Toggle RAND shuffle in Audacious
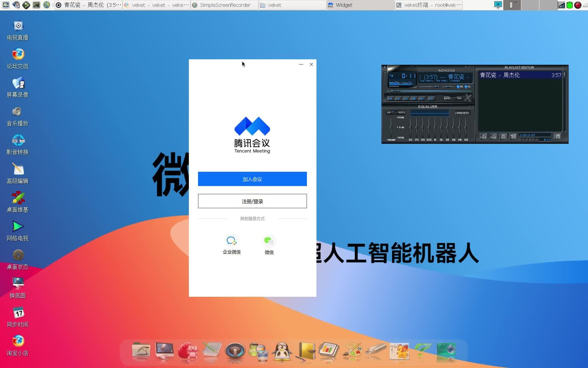 tap(448, 98)
